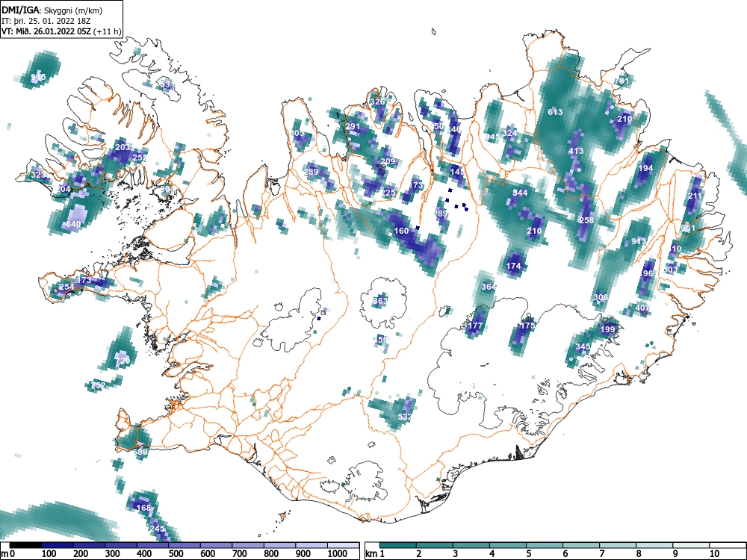Select the IT initial time line
The width and height of the screenshot is (747, 560).
click(x=46, y=21)
